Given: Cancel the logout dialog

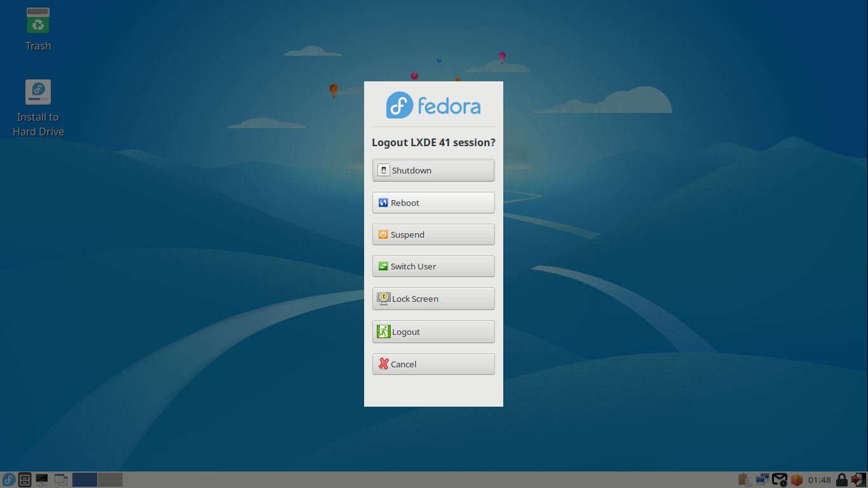Looking at the screenshot, I should click(x=433, y=364).
